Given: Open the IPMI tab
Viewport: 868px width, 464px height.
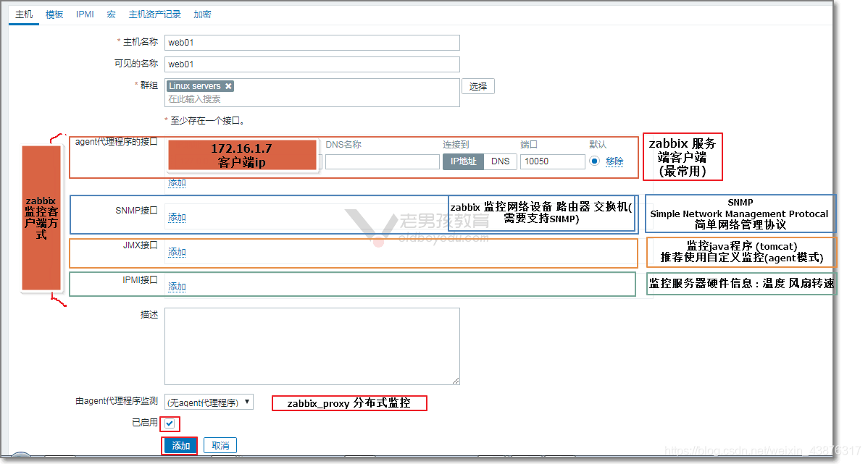Looking at the screenshot, I should point(85,14).
